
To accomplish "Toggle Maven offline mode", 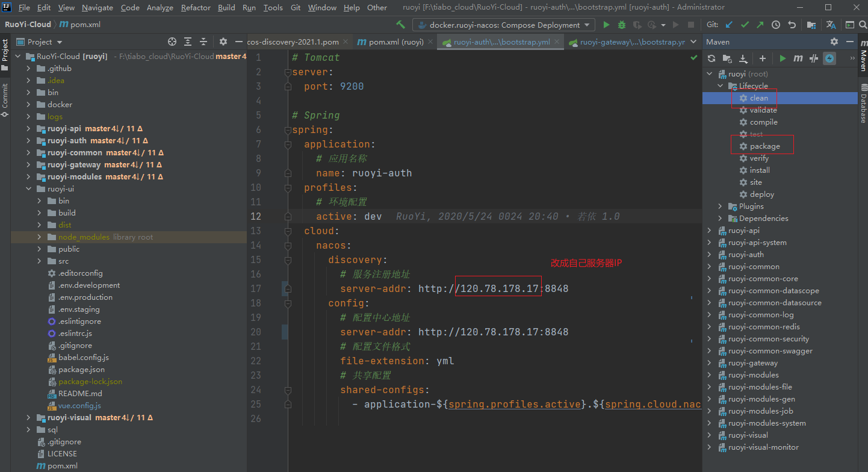I will 814,58.
